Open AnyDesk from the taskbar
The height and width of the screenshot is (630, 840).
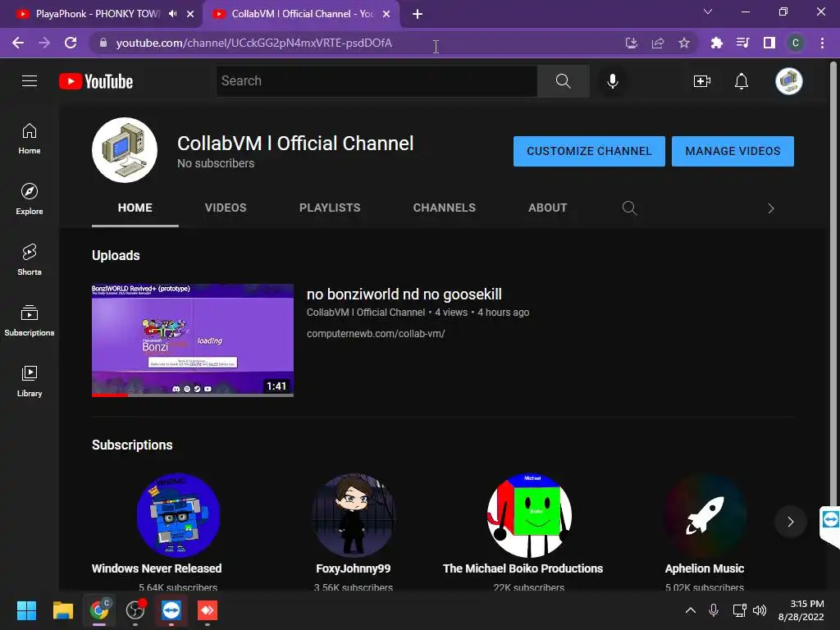(208, 610)
